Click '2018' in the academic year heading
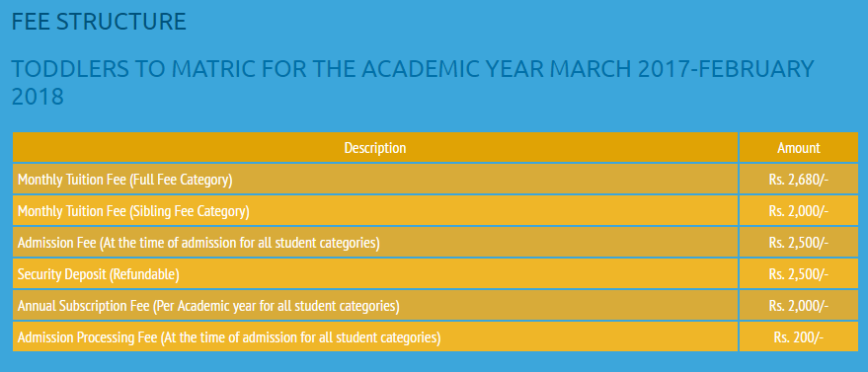Screen dimensions: 868x372 (38, 98)
